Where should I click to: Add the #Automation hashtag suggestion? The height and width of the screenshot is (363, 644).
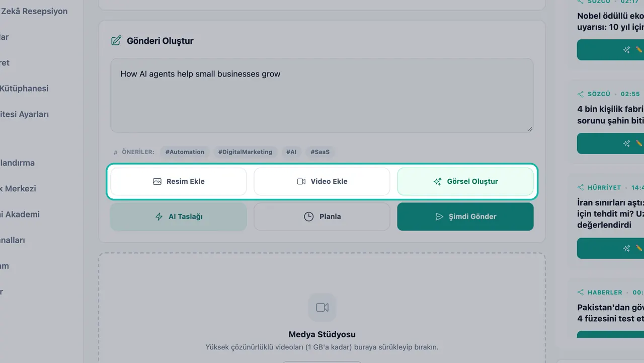click(x=185, y=152)
